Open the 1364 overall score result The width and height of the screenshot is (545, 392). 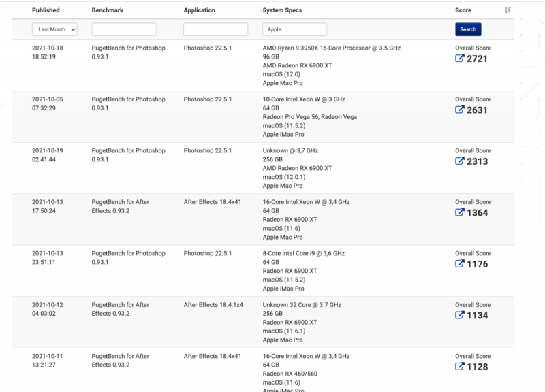point(477,213)
